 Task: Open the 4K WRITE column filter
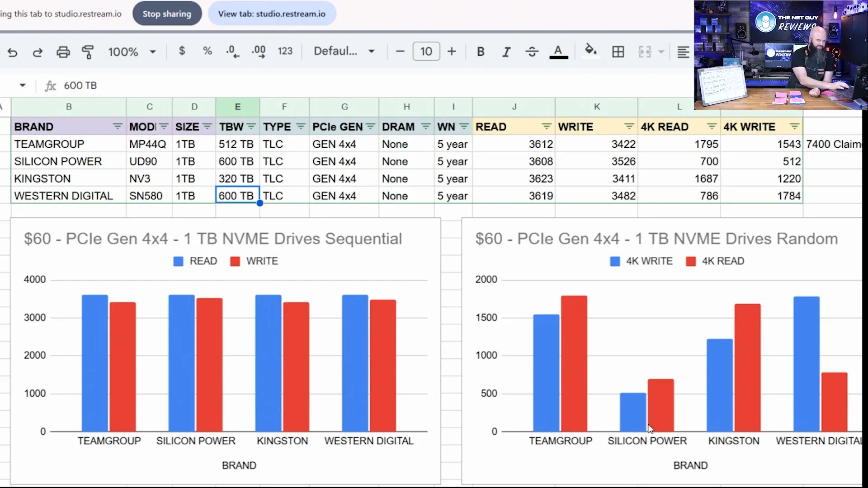tap(794, 127)
